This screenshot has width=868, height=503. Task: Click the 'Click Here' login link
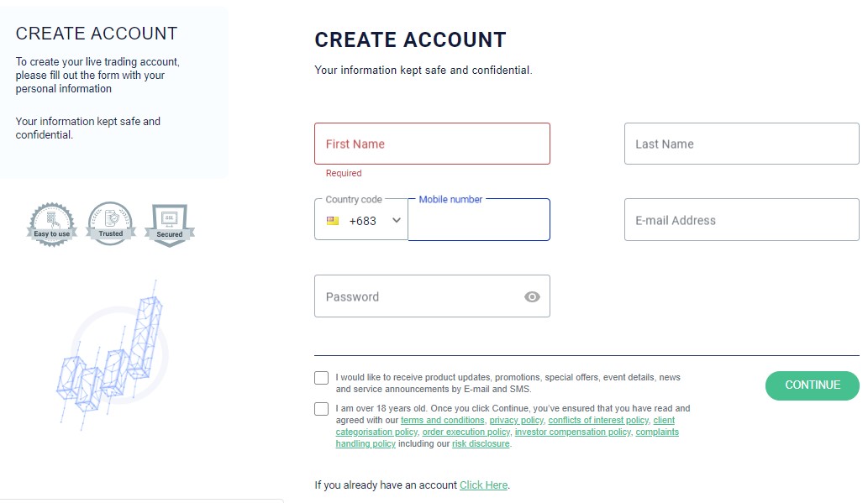pos(483,485)
